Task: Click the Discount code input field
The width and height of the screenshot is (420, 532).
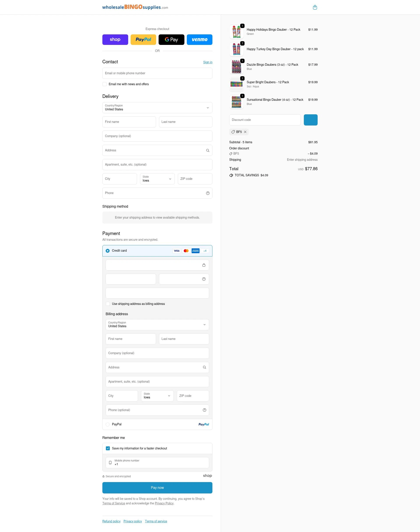Action: [265, 120]
